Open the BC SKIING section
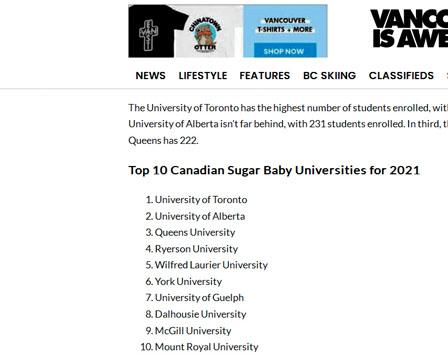The height and width of the screenshot is (363, 448). tap(329, 76)
